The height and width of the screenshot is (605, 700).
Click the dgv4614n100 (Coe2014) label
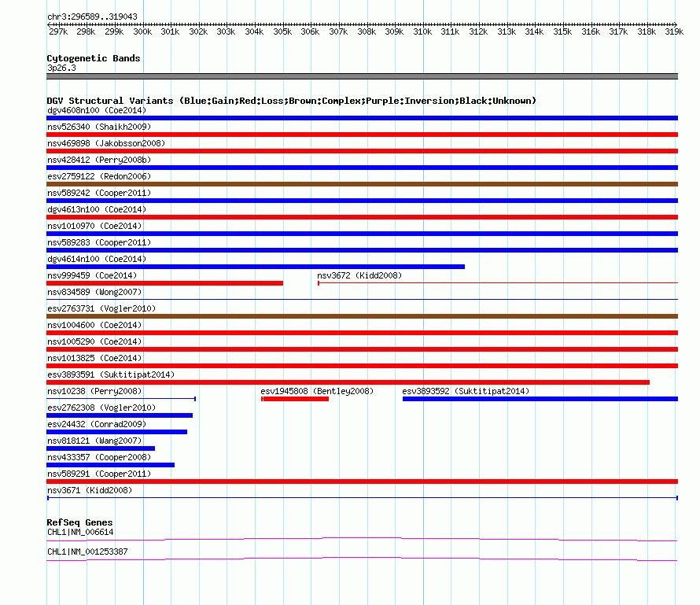pyautogui.click(x=97, y=259)
